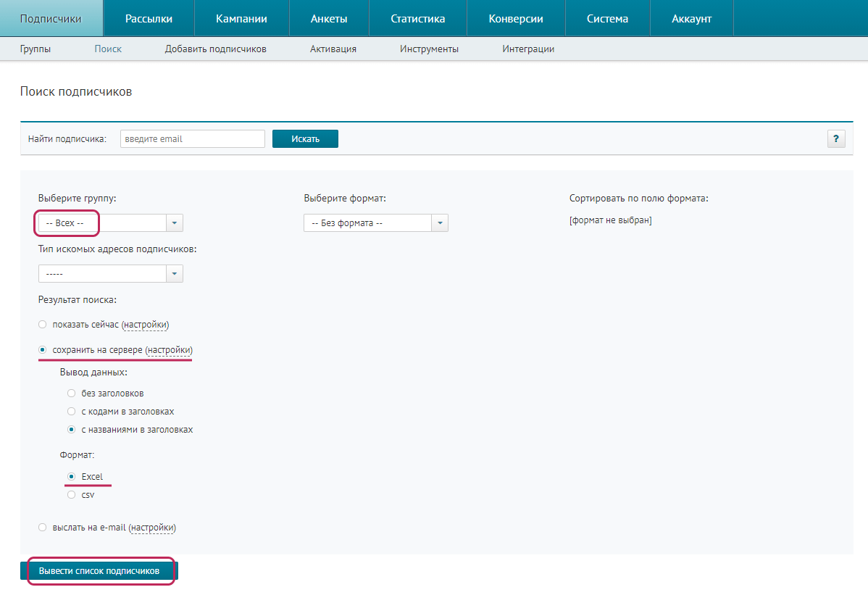The image size is (868, 595).
Task: Open the help icon with question mark
Action: (x=836, y=138)
